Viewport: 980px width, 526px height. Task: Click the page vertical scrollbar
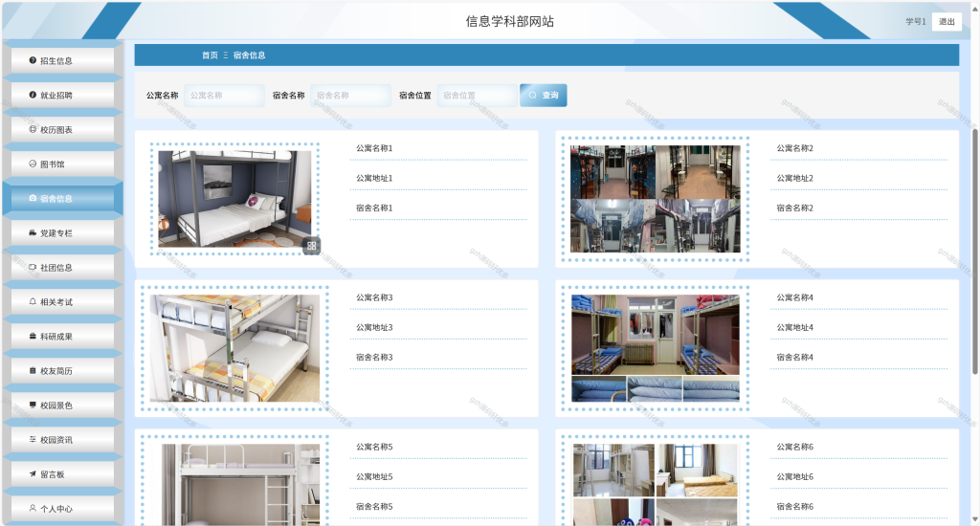pyautogui.click(x=974, y=252)
